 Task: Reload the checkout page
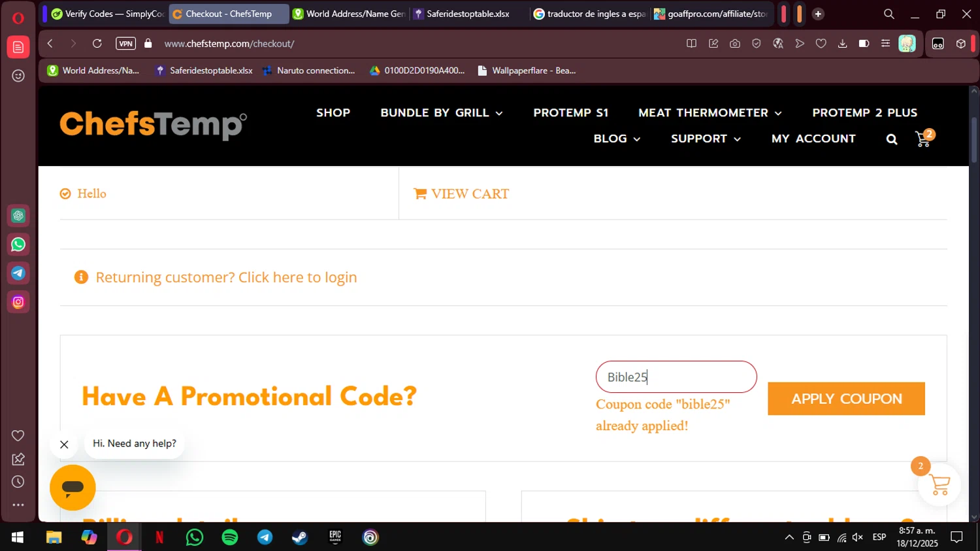pos(97,44)
